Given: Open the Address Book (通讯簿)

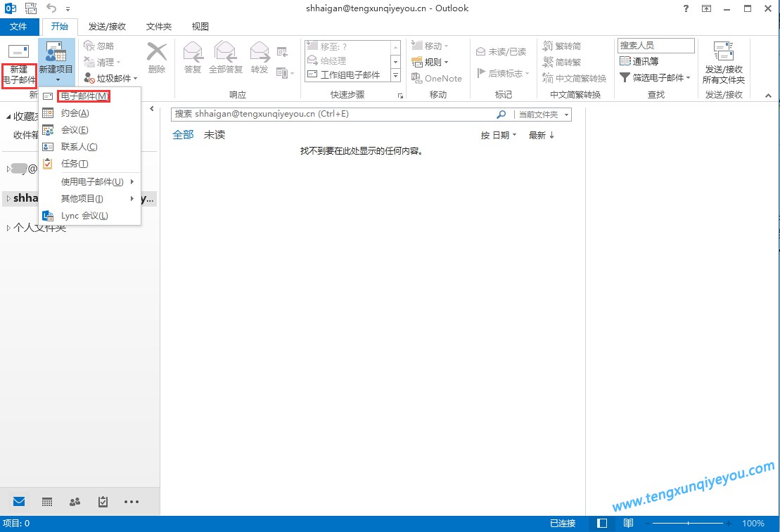Looking at the screenshot, I should coord(639,61).
